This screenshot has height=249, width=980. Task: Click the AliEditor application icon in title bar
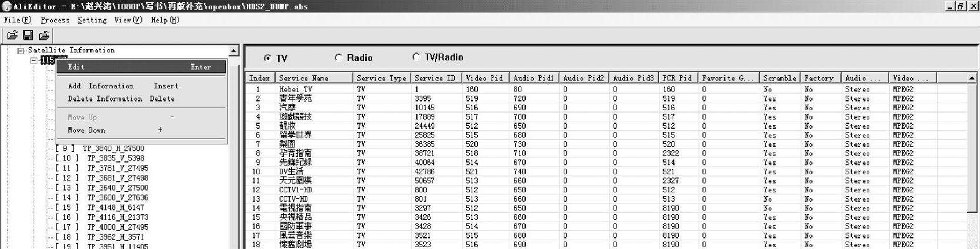(6, 6)
